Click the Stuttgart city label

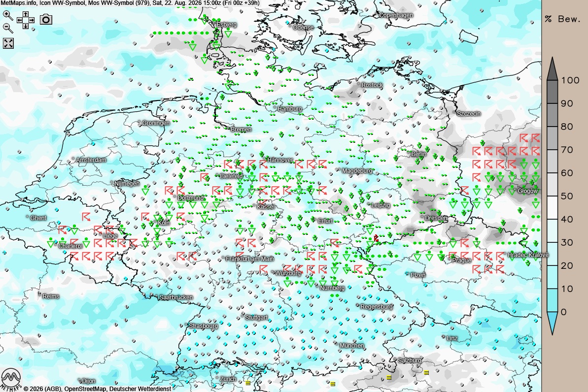coord(256,318)
